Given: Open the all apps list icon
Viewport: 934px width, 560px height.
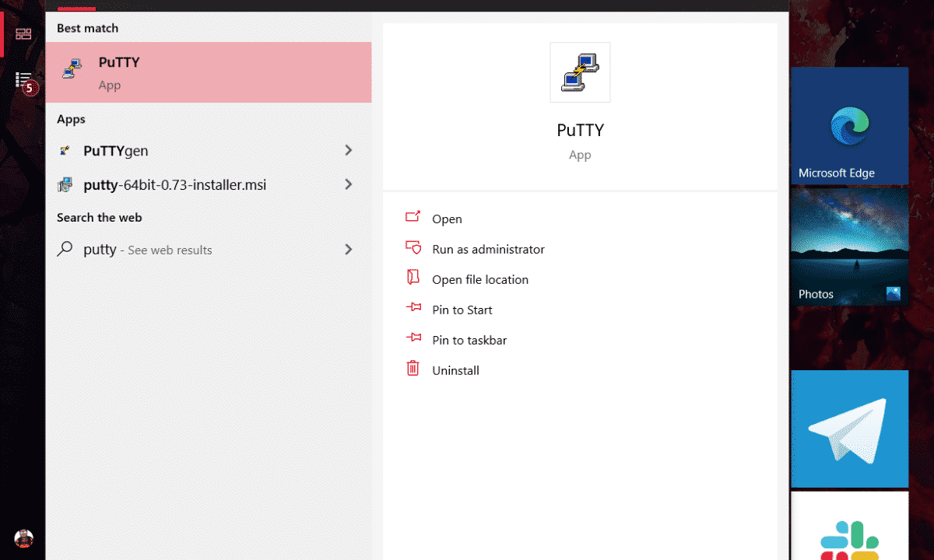Looking at the screenshot, I should (24, 81).
